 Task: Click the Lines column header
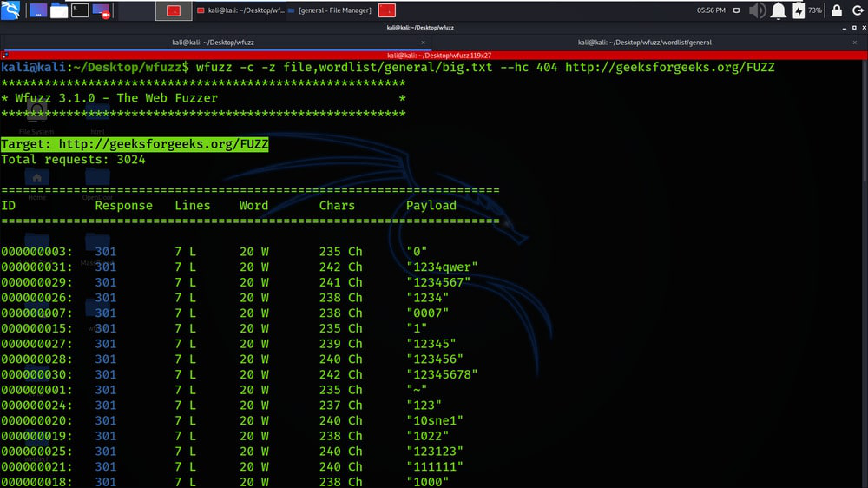(192, 206)
